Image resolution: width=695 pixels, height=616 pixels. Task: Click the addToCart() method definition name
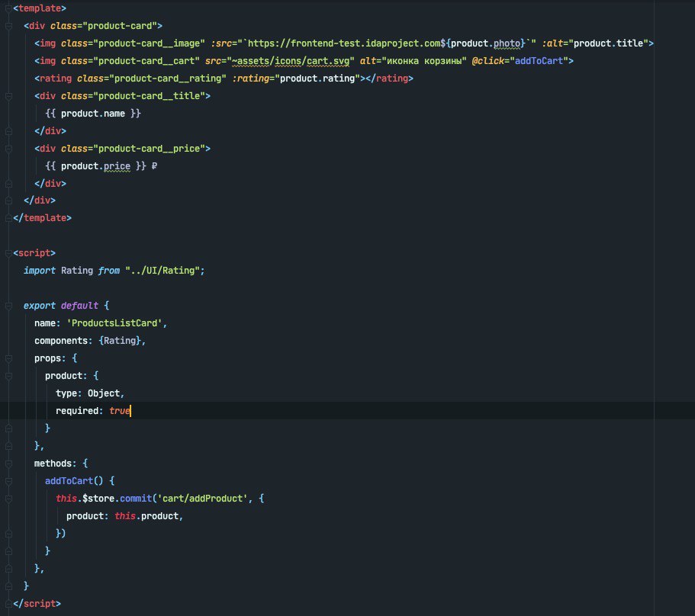tap(69, 481)
